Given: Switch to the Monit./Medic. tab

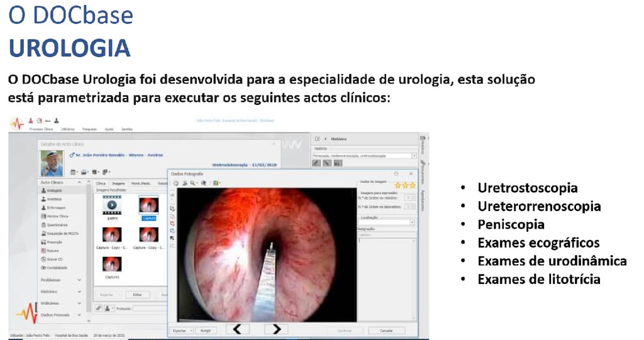Looking at the screenshot, I should click(x=141, y=184).
